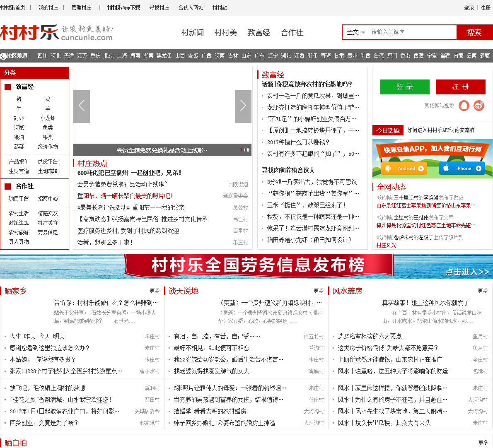This screenshot has width=493, height=448.
Task: Select 新疆 in region bar
Action: pos(485,55)
